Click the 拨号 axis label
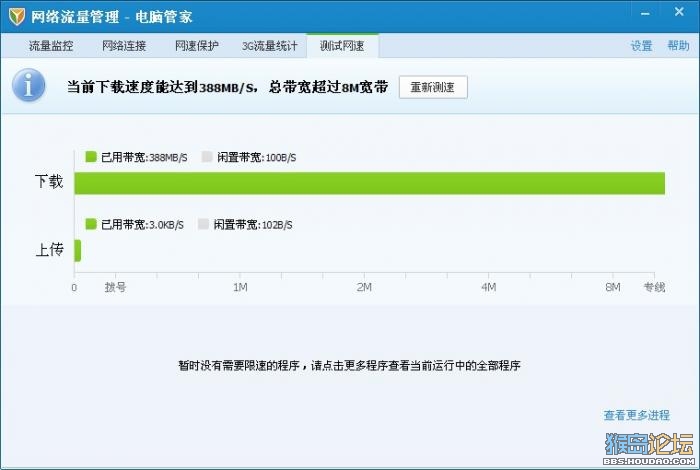 pos(115,287)
